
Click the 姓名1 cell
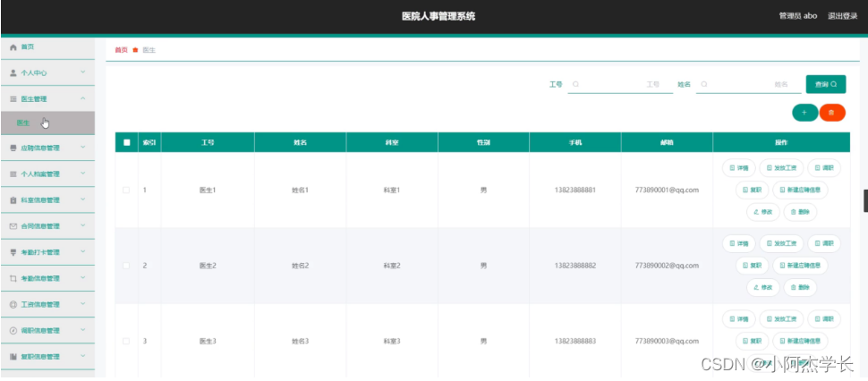click(300, 190)
